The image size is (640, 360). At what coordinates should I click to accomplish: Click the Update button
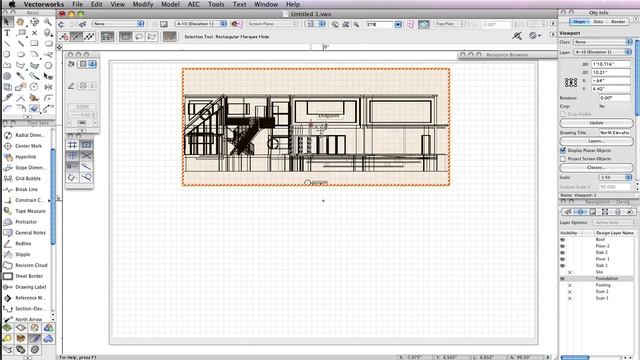(596, 123)
